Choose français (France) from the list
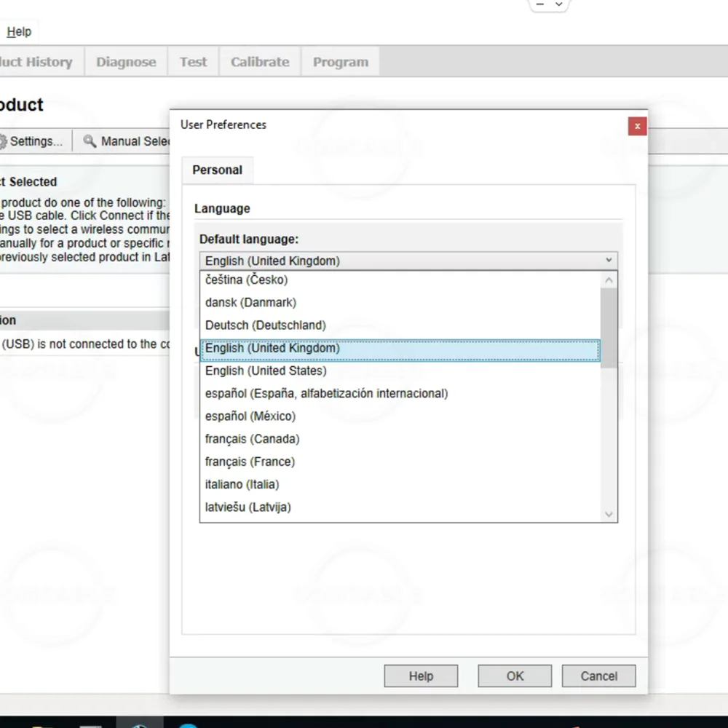This screenshot has height=728, width=728. point(400,462)
